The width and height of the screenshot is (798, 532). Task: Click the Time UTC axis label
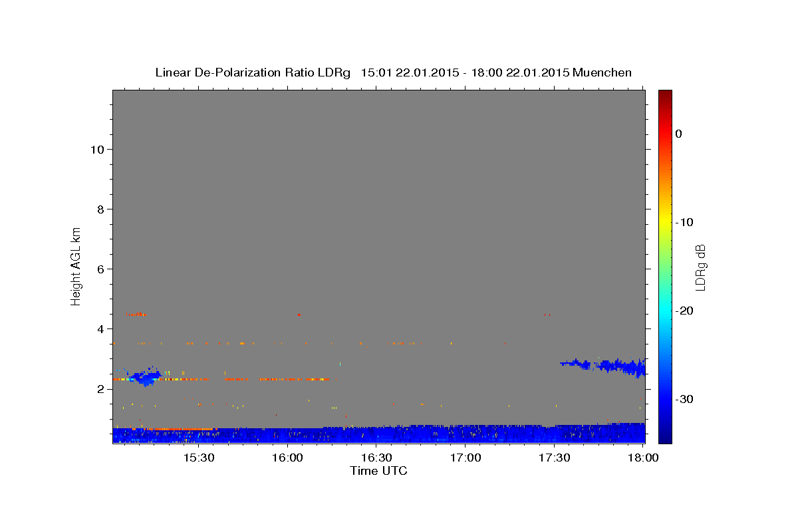point(378,471)
